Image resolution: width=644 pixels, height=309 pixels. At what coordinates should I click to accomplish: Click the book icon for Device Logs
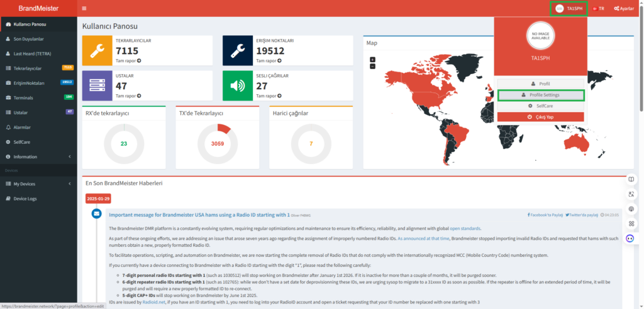coord(8,198)
